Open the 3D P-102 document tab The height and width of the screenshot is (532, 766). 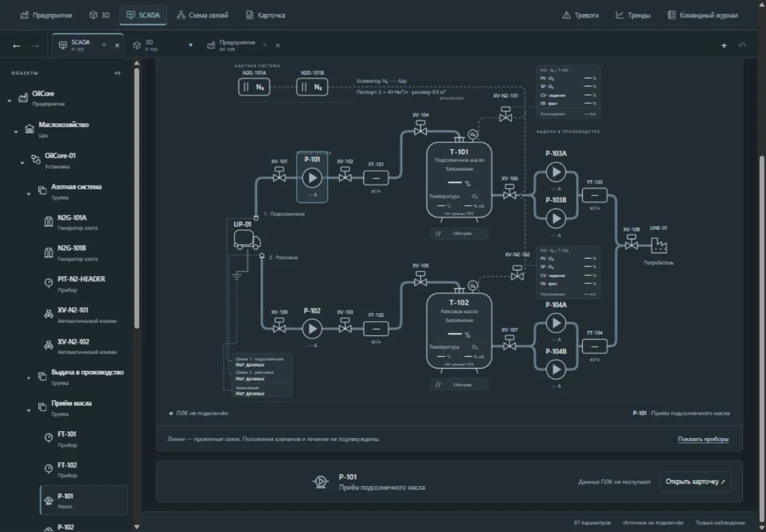pyautogui.click(x=156, y=45)
